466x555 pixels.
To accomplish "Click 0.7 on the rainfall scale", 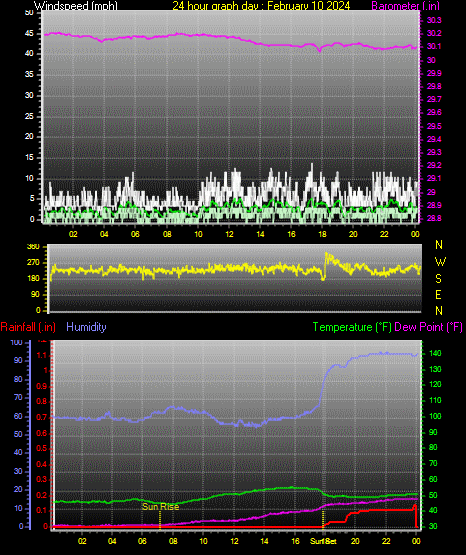I will click(41, 417).
